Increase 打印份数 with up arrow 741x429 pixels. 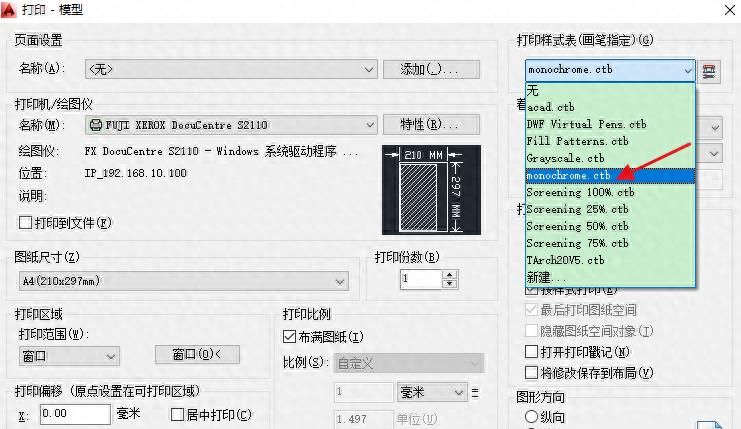[x=450, y=274]
